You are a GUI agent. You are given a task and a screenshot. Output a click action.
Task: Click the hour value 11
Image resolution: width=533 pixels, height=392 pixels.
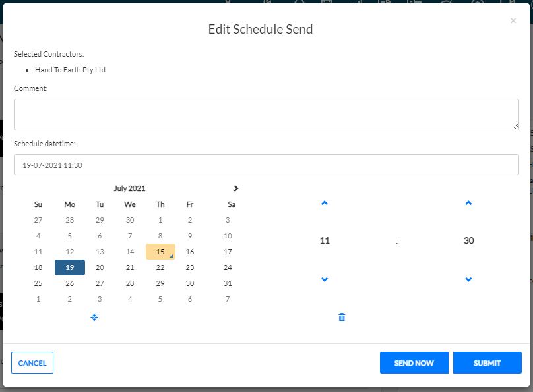click(325, 241)
